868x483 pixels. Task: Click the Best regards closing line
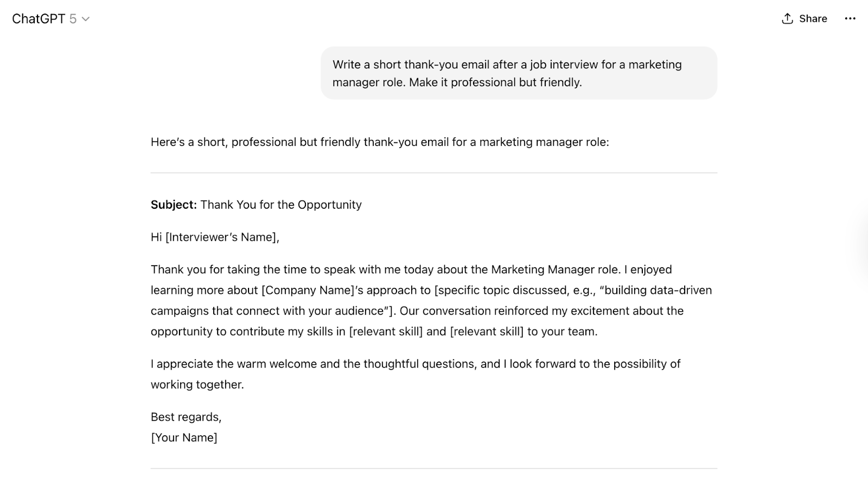click(187, 417)
